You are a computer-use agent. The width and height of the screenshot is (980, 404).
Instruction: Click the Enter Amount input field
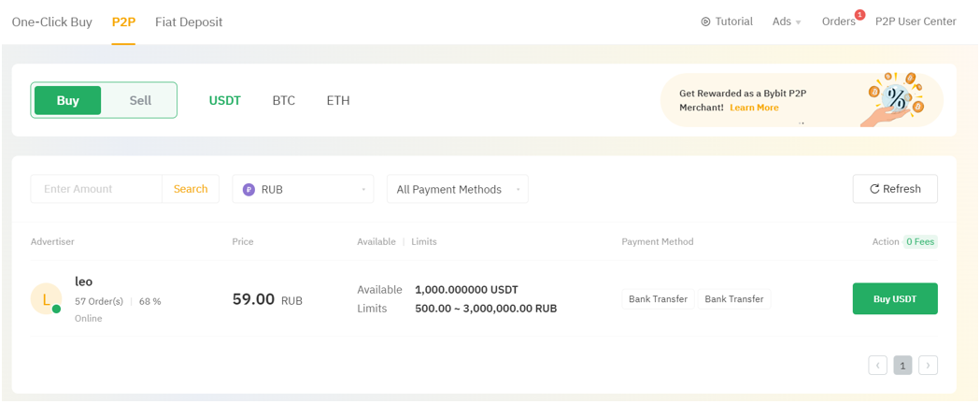[x=97, y=189]
